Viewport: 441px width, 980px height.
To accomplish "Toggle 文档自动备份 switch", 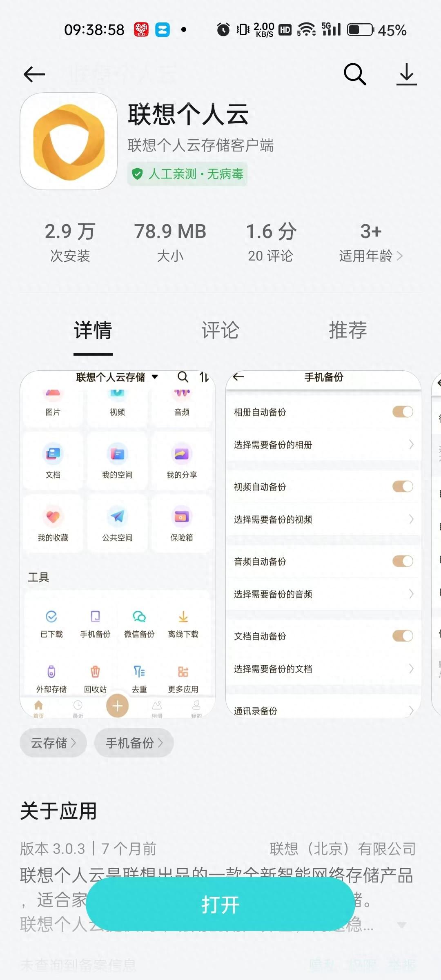I will pos(403,636).
